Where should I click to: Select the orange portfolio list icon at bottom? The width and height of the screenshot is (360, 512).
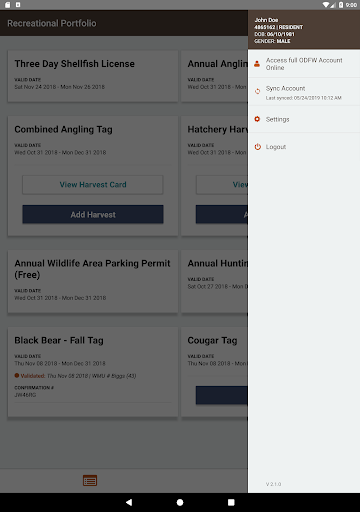coord(90,481)
